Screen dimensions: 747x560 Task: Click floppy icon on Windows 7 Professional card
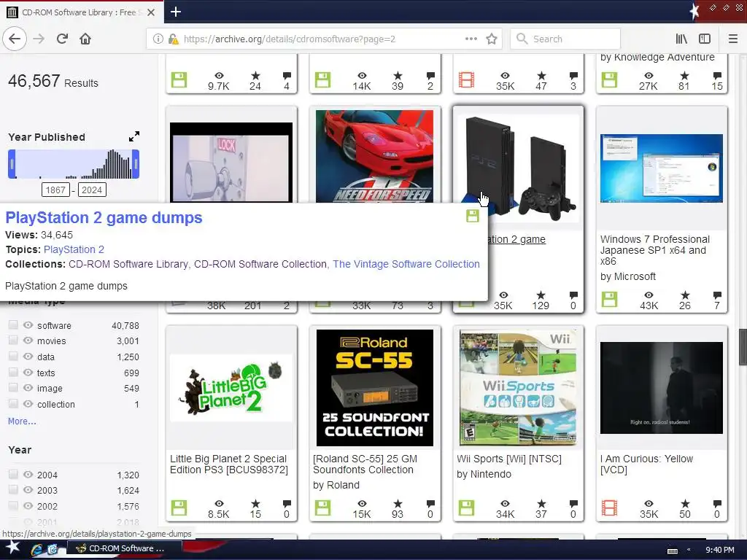point(609,300)
